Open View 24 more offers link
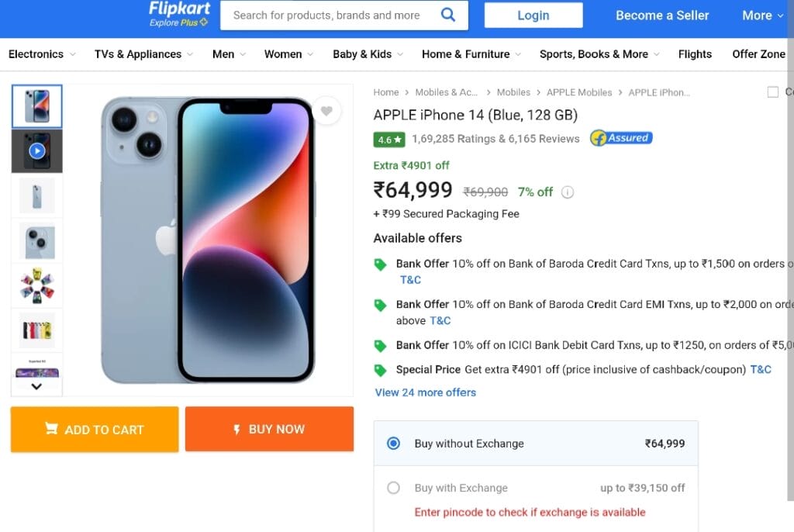Screen dimensions: 794x532 (x=426, y=392)
